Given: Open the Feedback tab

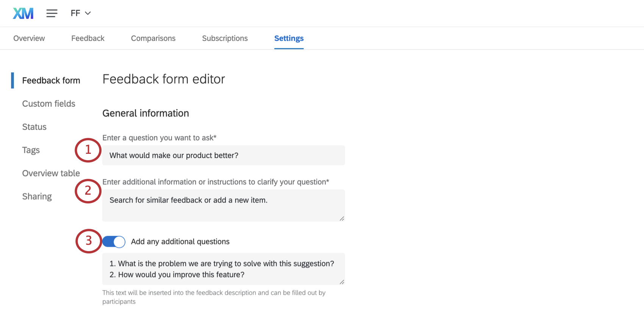Looking at the screenshot, I should [x=88, y=38].
